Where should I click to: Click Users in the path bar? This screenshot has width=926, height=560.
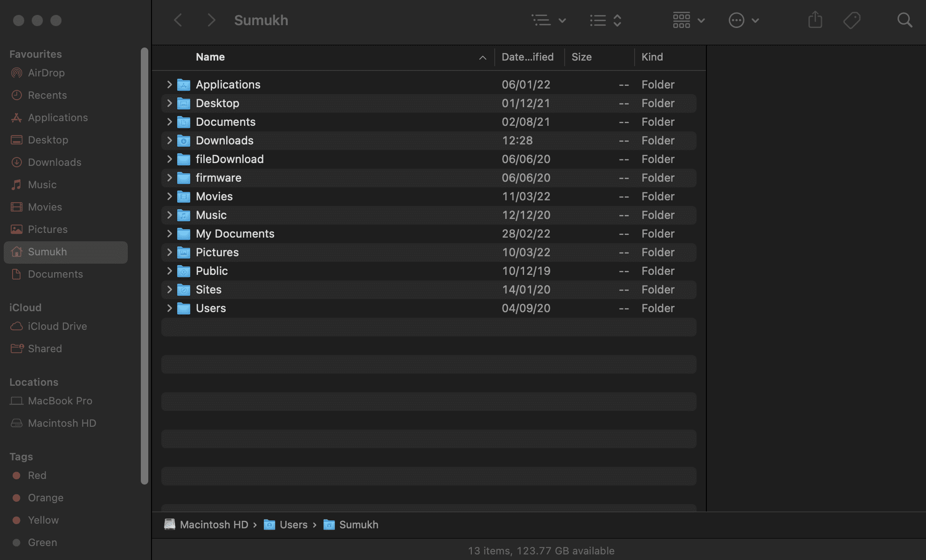coord(285,525)
